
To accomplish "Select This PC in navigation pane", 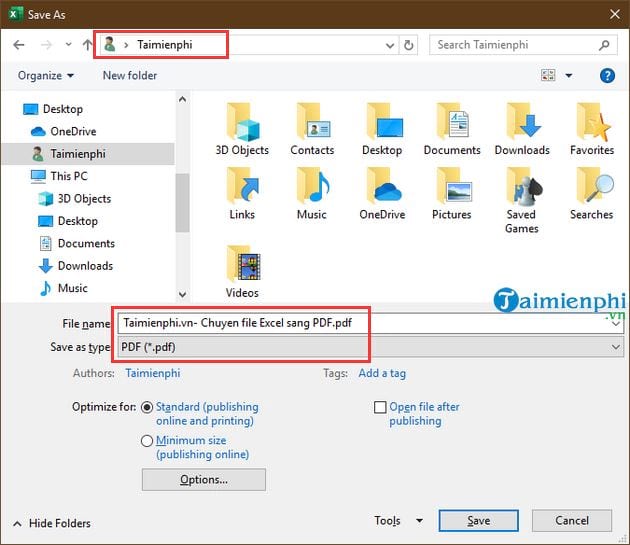I will [59, 176].
